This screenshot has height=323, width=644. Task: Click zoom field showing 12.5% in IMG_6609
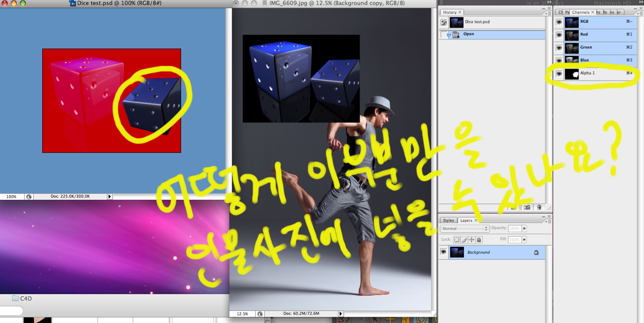click(x=242, y=314)
